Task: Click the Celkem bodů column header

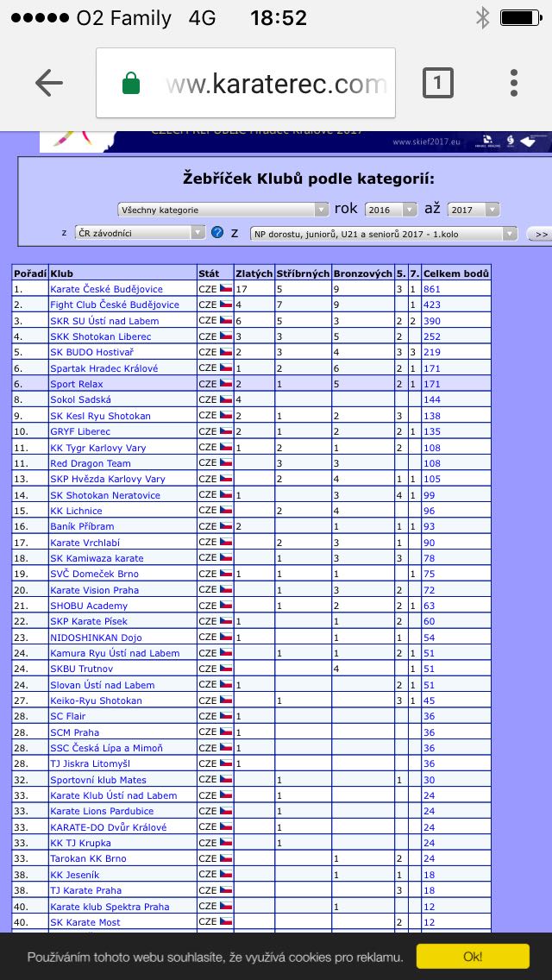Action: coord(455,273)
